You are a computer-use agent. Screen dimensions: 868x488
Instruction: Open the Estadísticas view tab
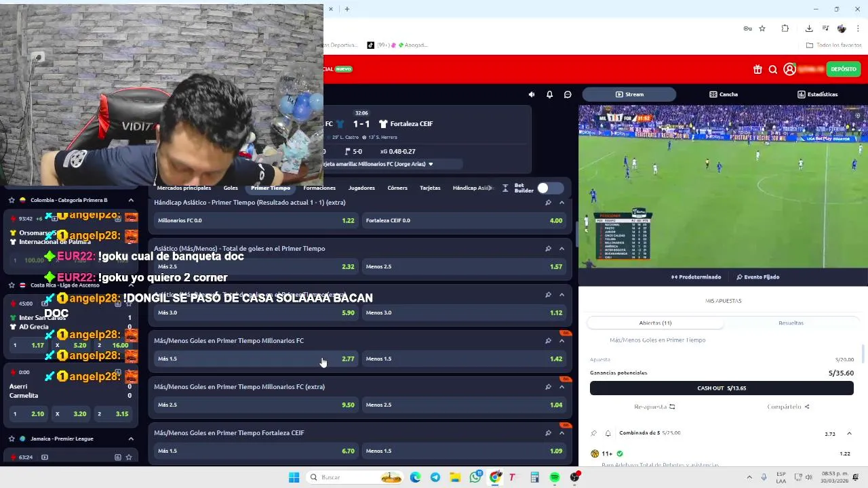(x=818, y=94)
